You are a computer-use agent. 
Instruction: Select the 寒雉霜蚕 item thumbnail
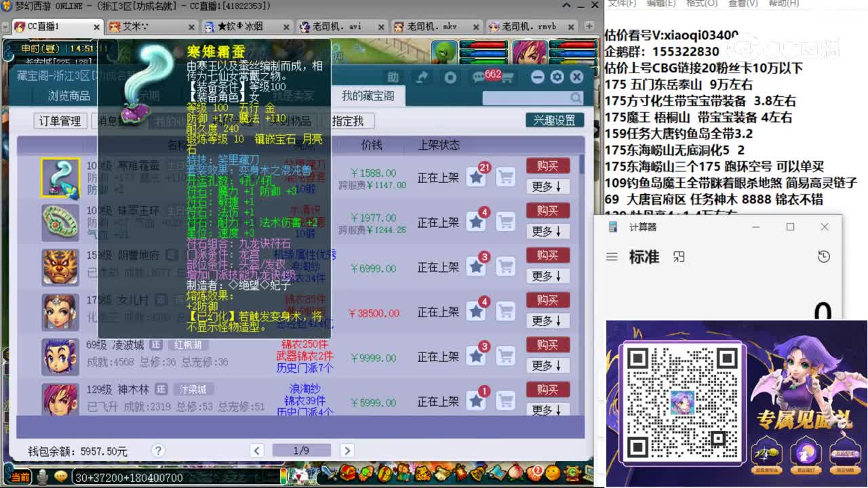click(60, 178)
